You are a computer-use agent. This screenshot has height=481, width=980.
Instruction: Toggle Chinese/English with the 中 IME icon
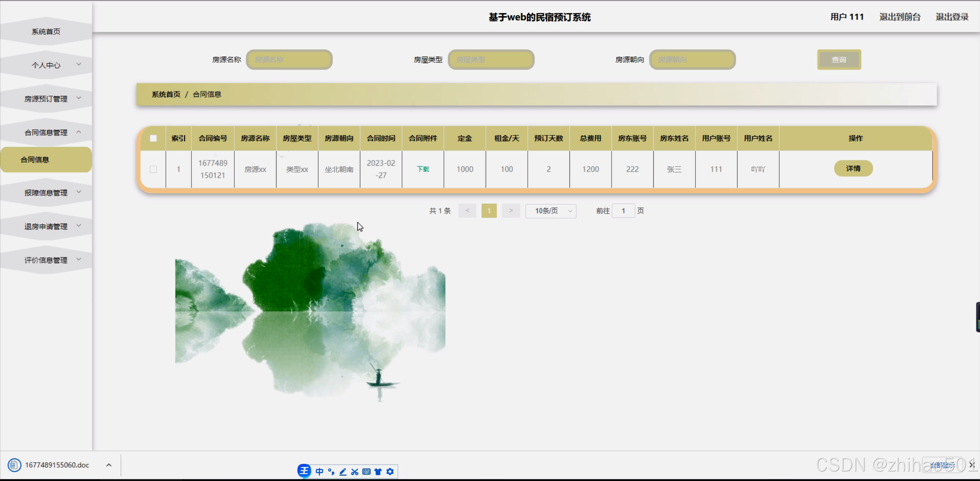click(x=320, y=471)
